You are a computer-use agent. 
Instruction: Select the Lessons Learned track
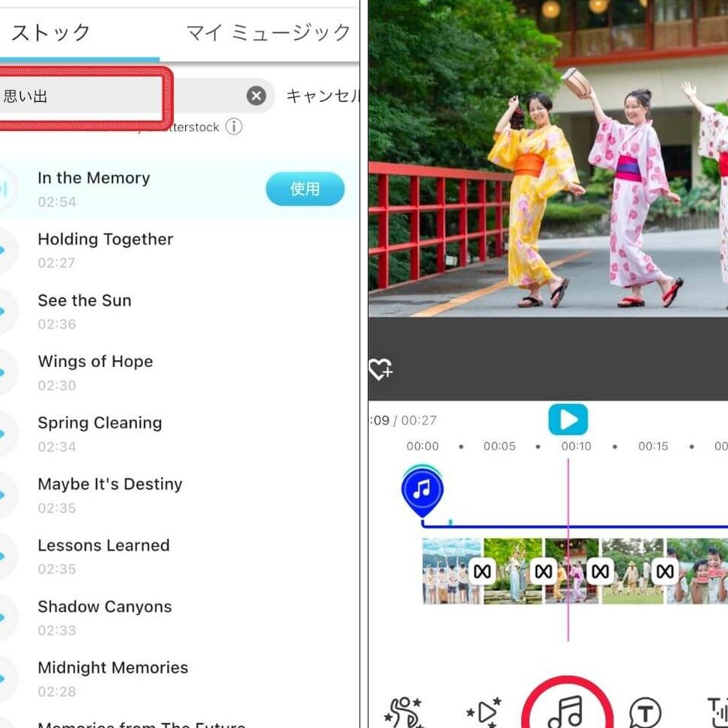[179, 556]
